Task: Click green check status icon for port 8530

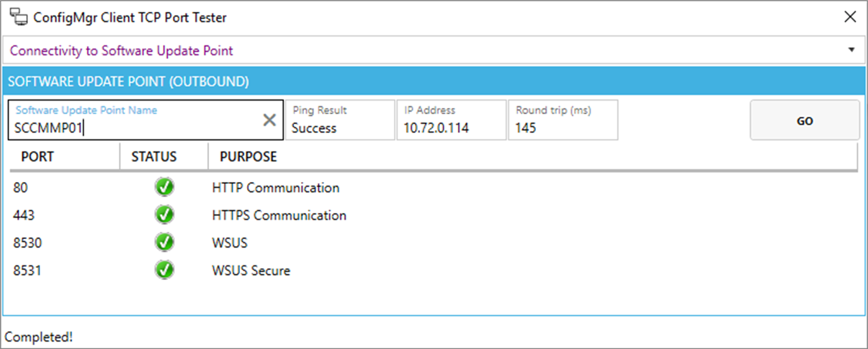Action: 164,242
